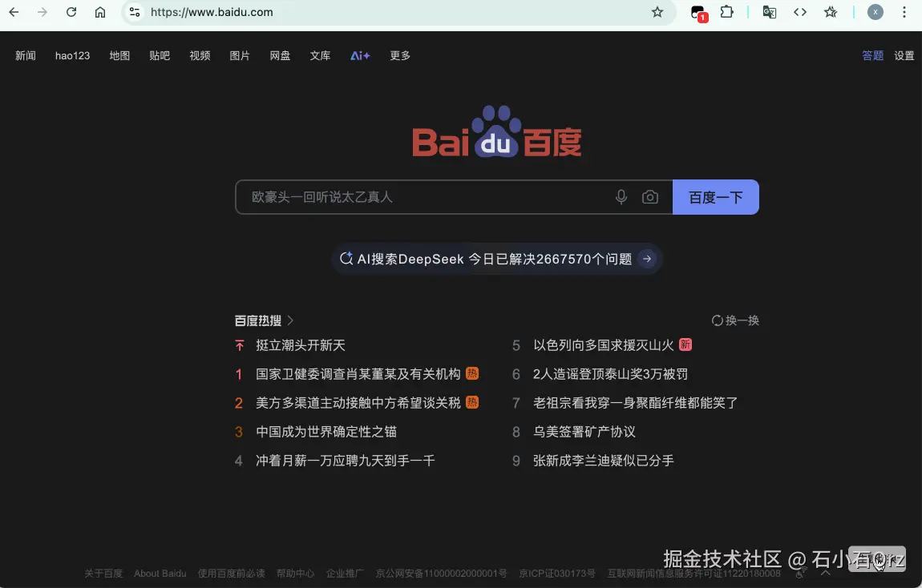Go back using the browser back arrow
Screen dimensions: 922x588
[x=14, y=12]
